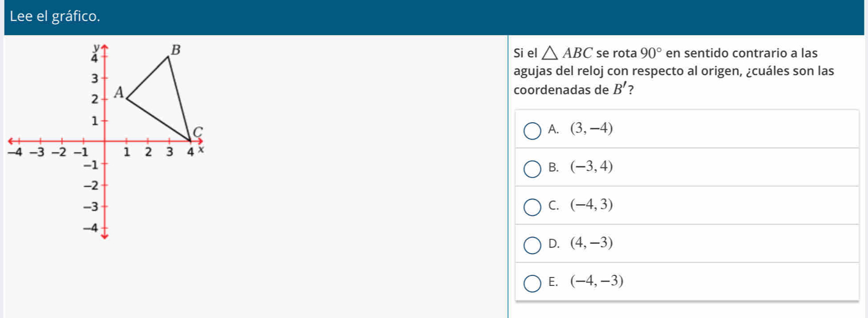
Task: Click the origin of the coordinate plane
Action: [104, 141]
